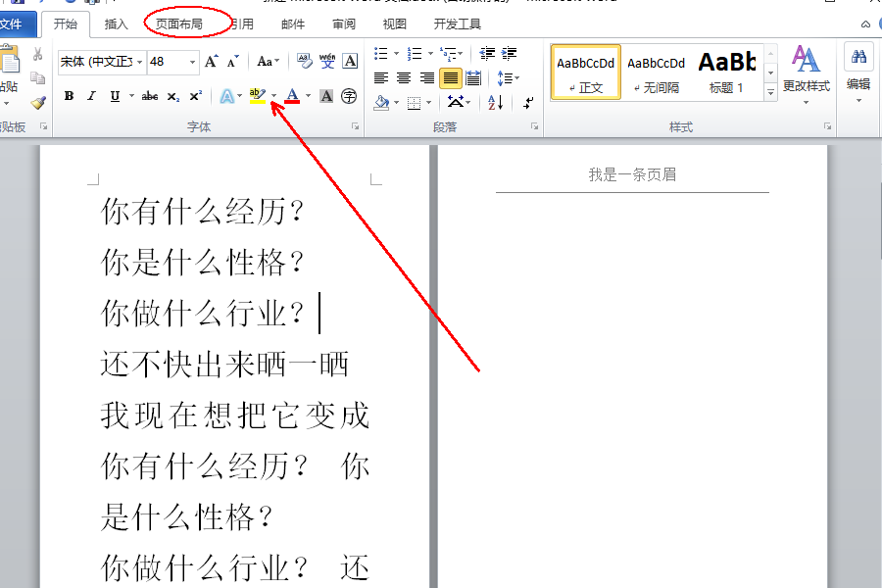Shrink font size with smaller A
Viewport: 882px width, 588px height.
(233, 62)
